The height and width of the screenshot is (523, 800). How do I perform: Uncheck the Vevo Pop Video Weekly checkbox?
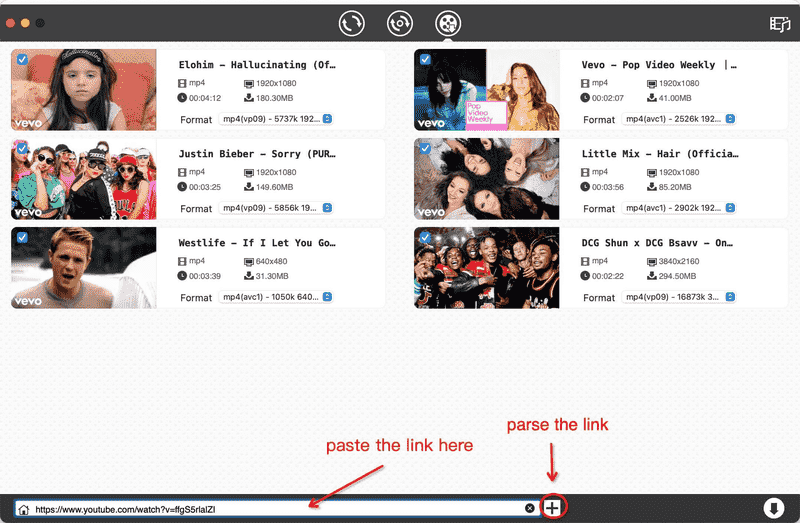pyautogui.click(x=425, y=59)
